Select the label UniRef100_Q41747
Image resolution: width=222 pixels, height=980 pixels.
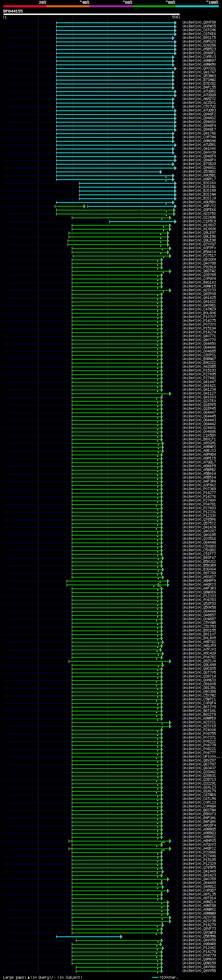199,72
